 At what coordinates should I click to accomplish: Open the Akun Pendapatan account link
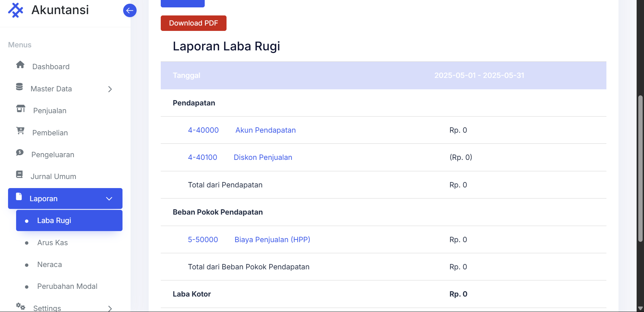(x=265, y=130)
